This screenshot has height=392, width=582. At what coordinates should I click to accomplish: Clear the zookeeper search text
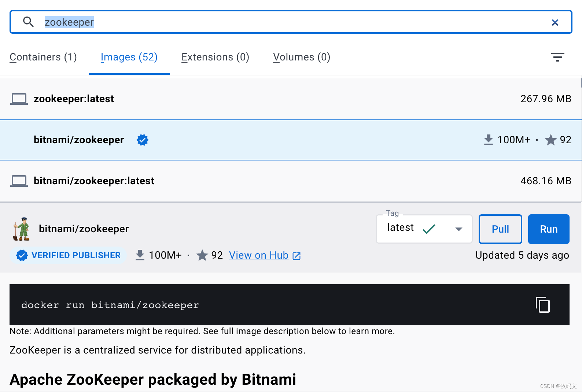coord(555,22)
